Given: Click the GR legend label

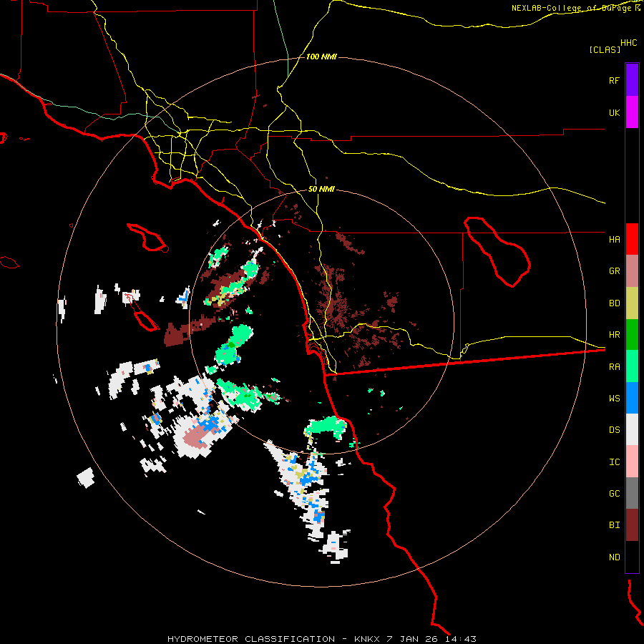Looking at the screenshot, I should coord(614,271).
